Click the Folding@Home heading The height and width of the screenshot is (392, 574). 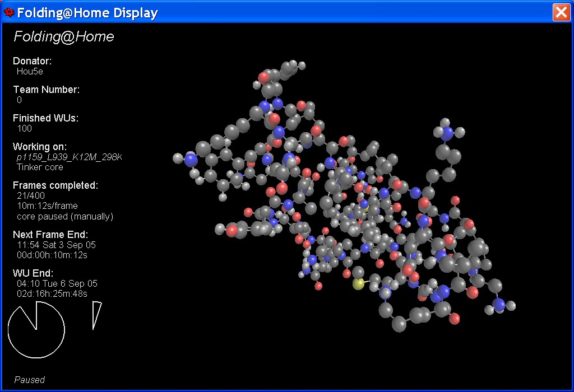(63, 37)
